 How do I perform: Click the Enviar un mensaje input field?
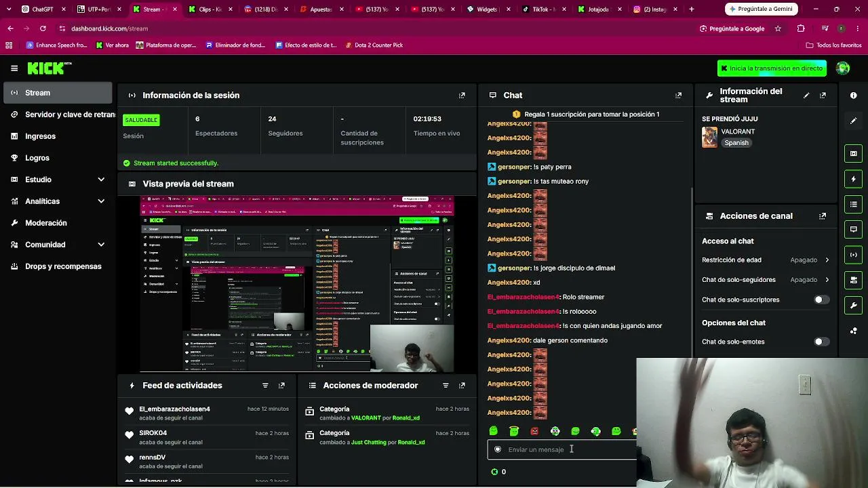562,449
